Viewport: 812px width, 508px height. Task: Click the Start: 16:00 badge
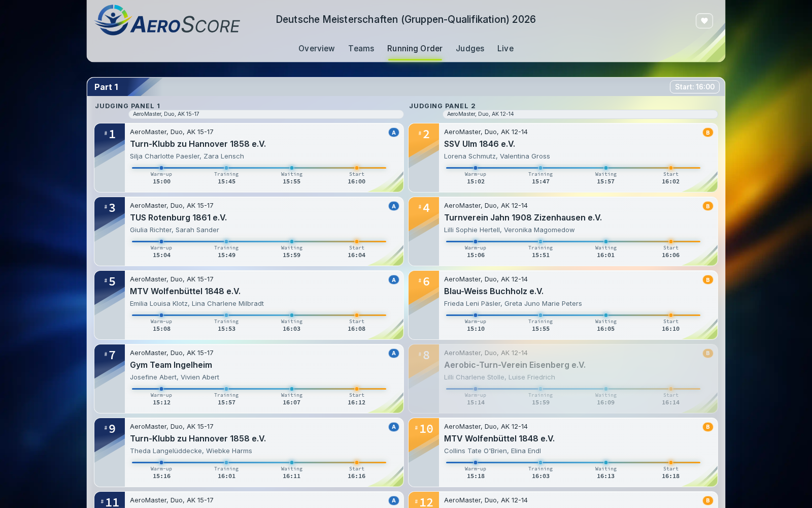[x=694, y=87]
